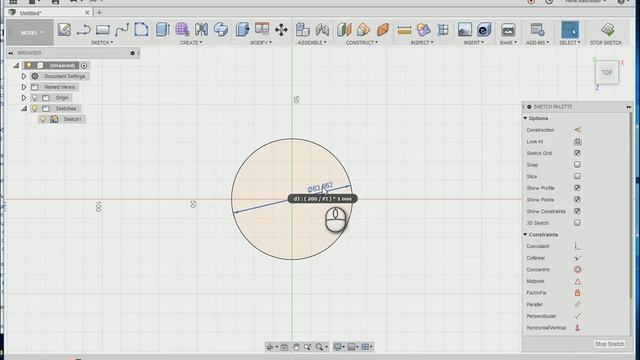
Task: Toggle Sketches folder visibility lightbulb
Action: [34, 109]
